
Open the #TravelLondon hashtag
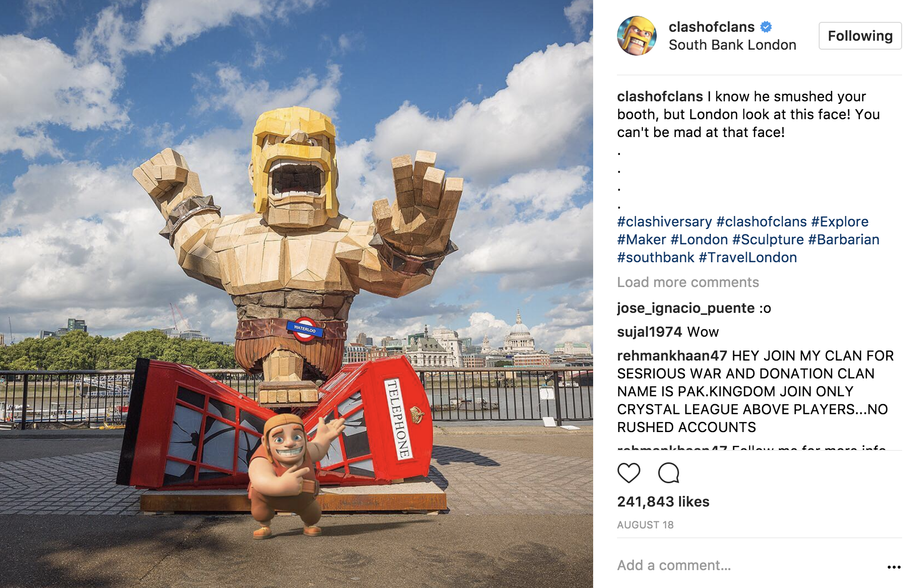coord(748,257)
